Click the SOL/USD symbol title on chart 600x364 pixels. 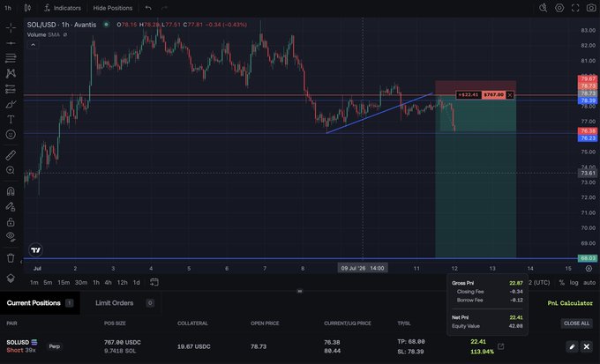coord(62,25)
